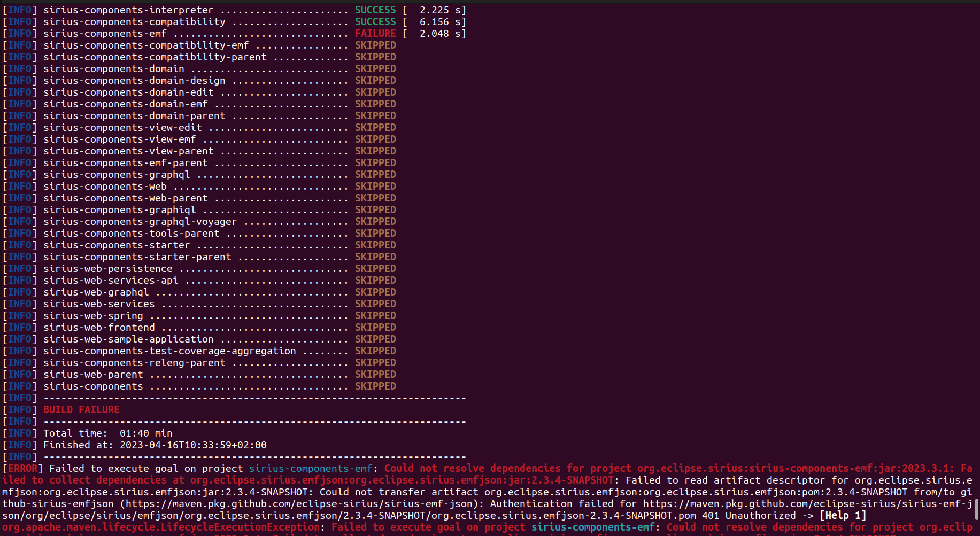Screen dimensions: 980x536
Task: Click 'Authentication failed for' error text
Action: (x=563, y=504)
